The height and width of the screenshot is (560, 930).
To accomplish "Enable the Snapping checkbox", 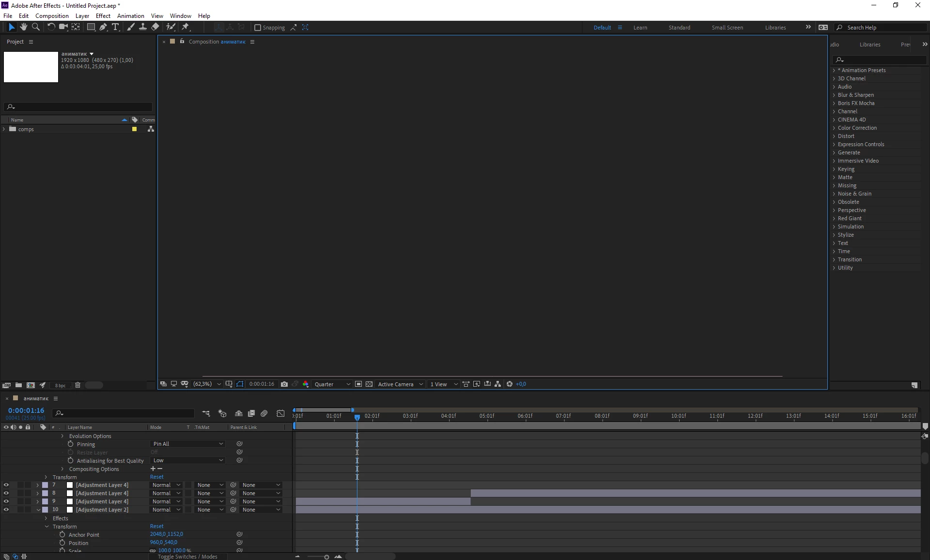I will (x=258, y=28).
